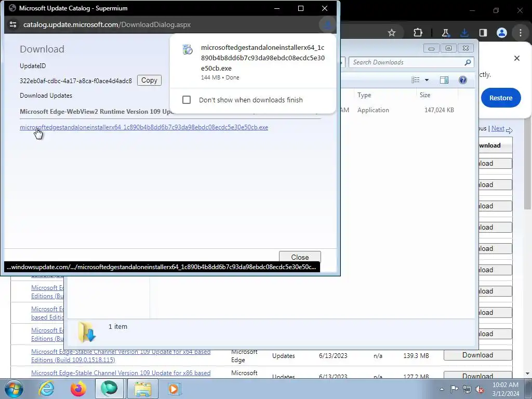Open Explorer help question-mark icon
The height and width of the screenshot is (399, 532).
462,79
